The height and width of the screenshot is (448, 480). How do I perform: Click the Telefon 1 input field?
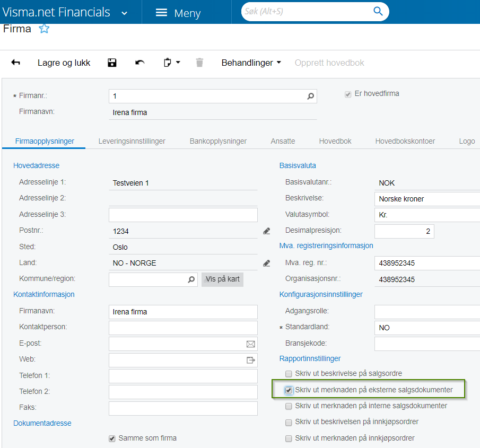click(x=183, y=376)
